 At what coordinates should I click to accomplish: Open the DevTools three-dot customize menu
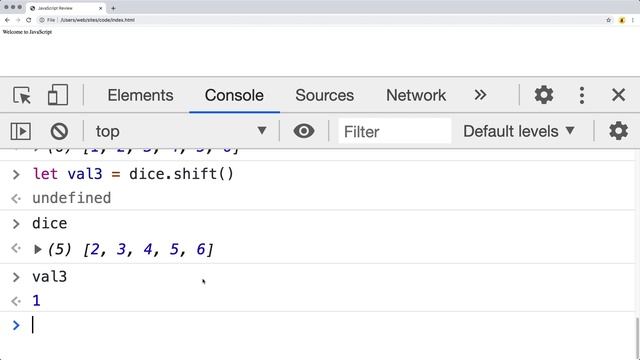point(582,95)
